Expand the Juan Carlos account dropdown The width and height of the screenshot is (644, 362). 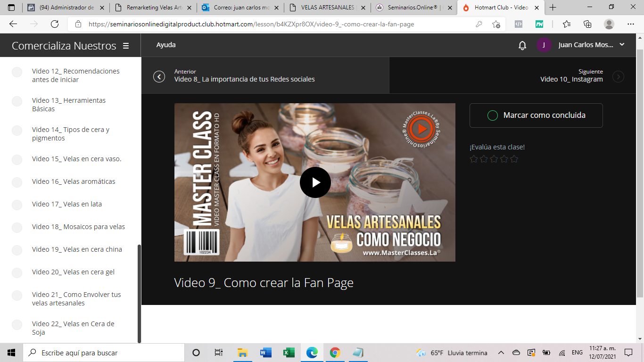tap(622, 44)
